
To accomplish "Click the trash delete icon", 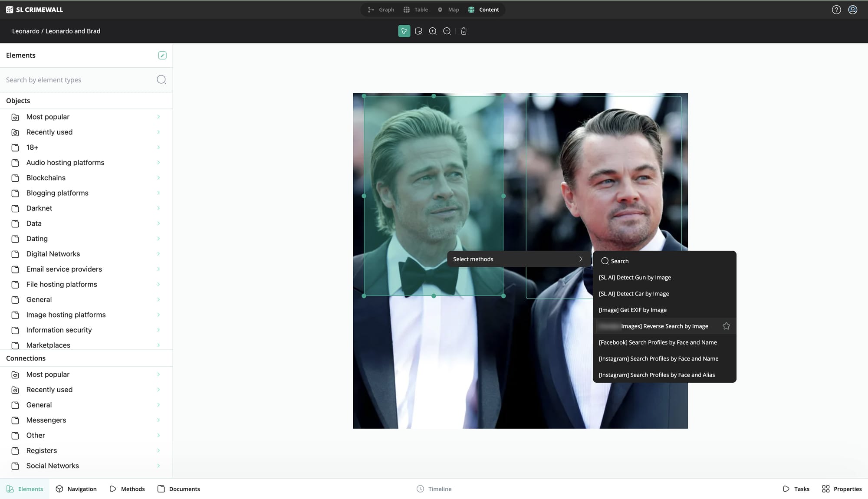I will [x=464, y=31].
